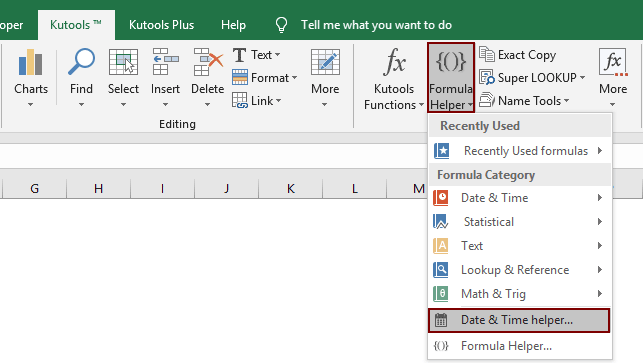Open the Text tool dropdown arrow
The width and height of the screenshot is (643, 363).
click(x=278, y=55)
